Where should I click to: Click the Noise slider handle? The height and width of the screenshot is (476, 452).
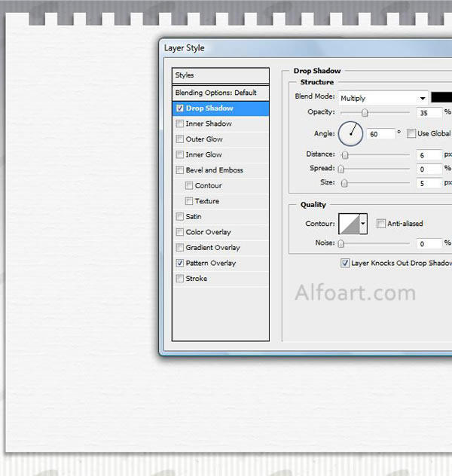tap(341, 244)
